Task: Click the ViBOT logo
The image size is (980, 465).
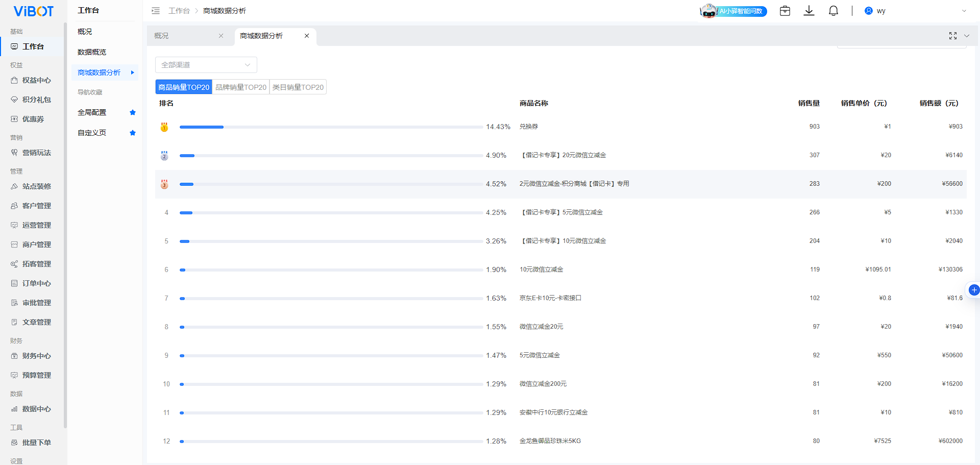Action: tap(33, 11)
